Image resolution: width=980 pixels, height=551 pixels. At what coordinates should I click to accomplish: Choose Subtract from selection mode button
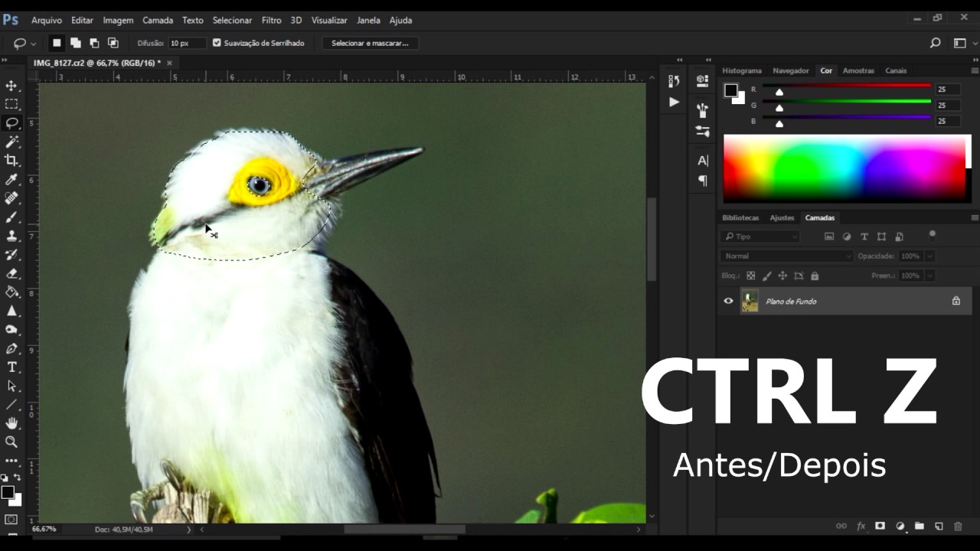(x=94, y=43)
